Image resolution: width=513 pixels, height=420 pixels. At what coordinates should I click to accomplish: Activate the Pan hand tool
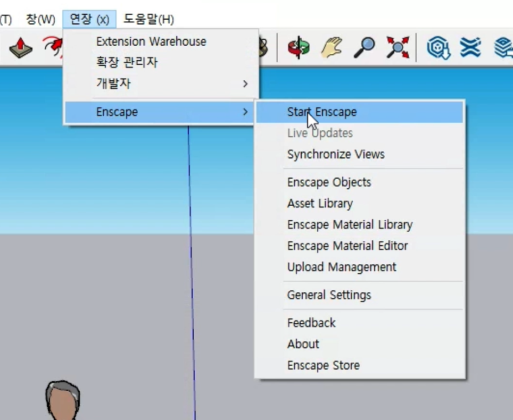coord(332,48)
